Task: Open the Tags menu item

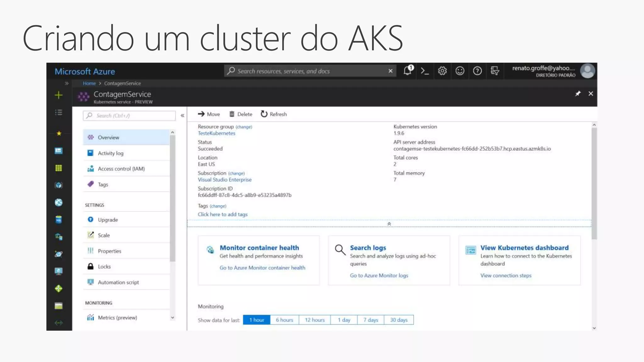Action: 126,184
